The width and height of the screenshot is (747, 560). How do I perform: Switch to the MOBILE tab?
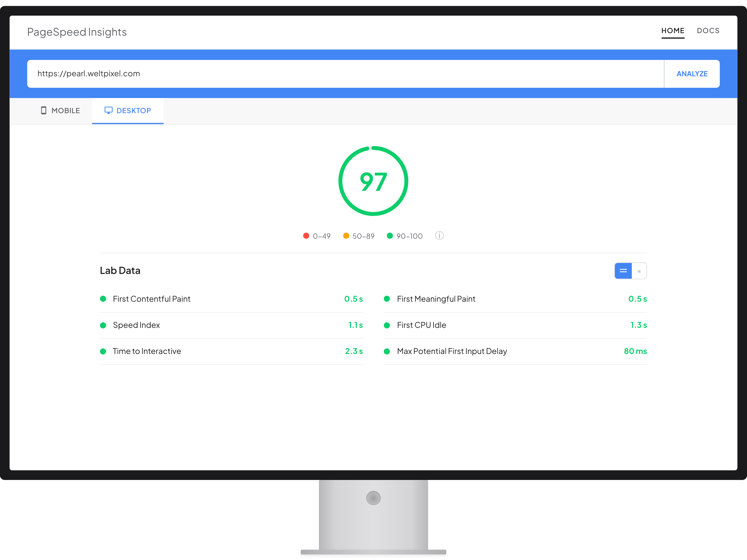pos(60,111)
